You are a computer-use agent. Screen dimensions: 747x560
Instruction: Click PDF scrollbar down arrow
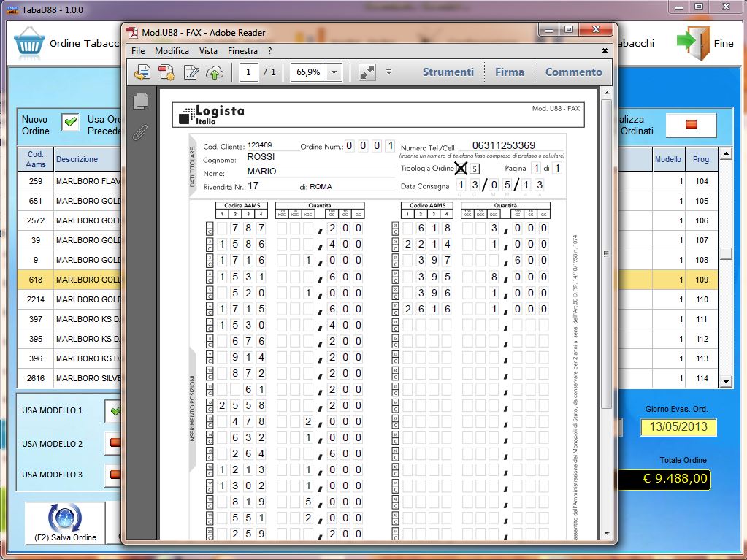606,534
